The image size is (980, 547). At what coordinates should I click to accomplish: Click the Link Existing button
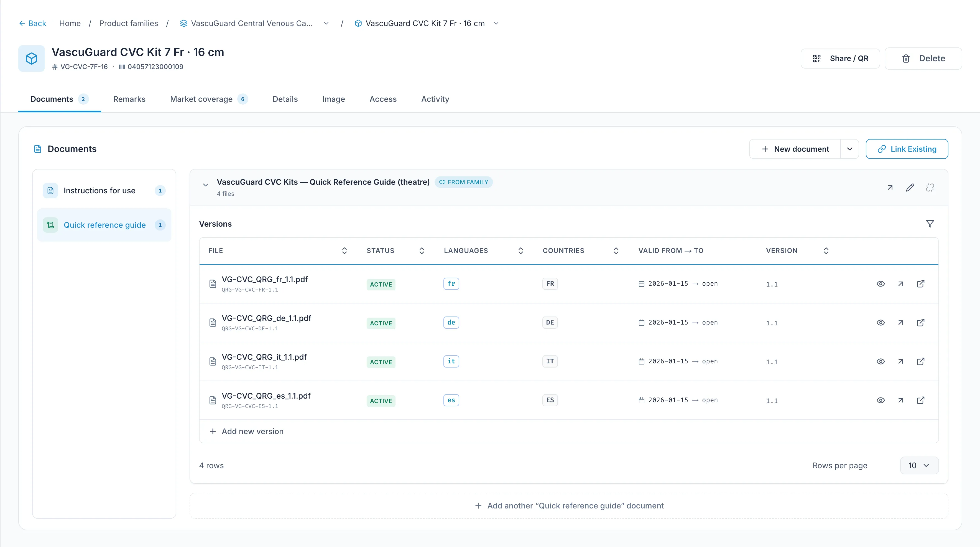pyautogui.click(x=907, y=149)
